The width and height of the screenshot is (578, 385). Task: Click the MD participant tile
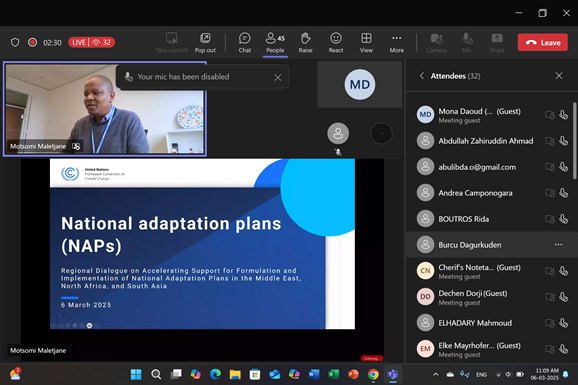click(360, 84)
